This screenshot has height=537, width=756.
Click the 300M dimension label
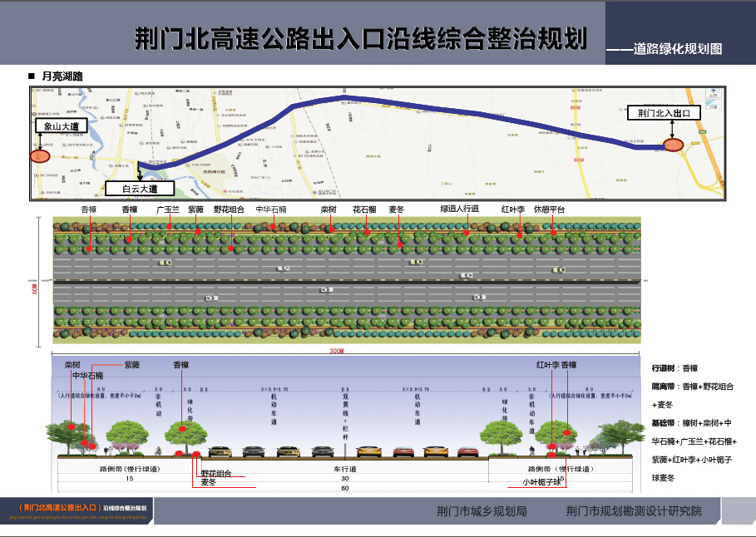[336, 352]
